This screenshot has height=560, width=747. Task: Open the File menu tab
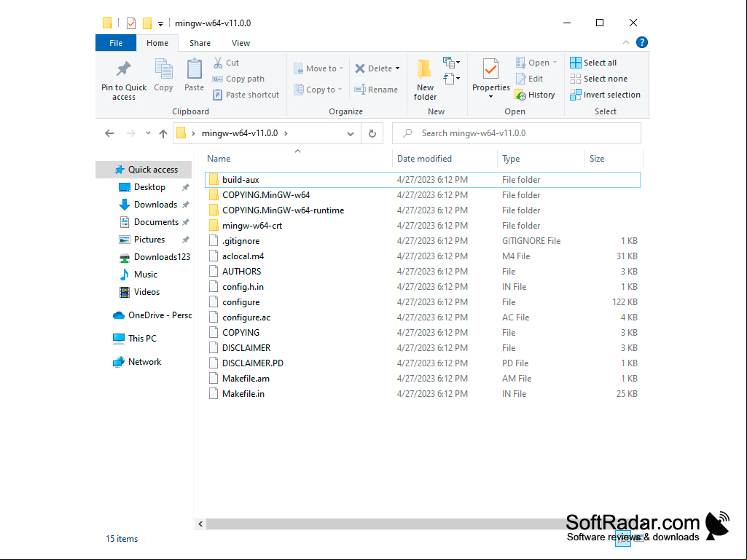tap(116, 43)
